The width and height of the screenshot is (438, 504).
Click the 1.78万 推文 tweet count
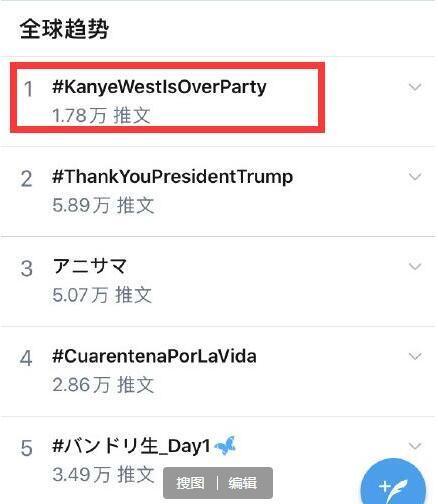click(x=101, y=115)
